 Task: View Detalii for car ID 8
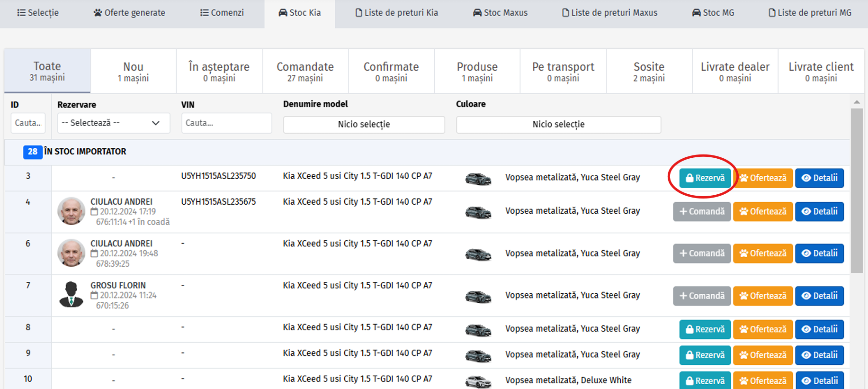click(820, 329)
